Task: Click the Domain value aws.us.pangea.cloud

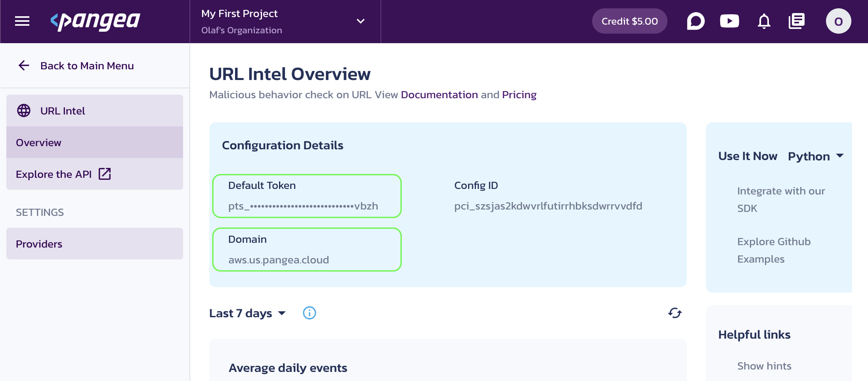Action: (279, 260)
